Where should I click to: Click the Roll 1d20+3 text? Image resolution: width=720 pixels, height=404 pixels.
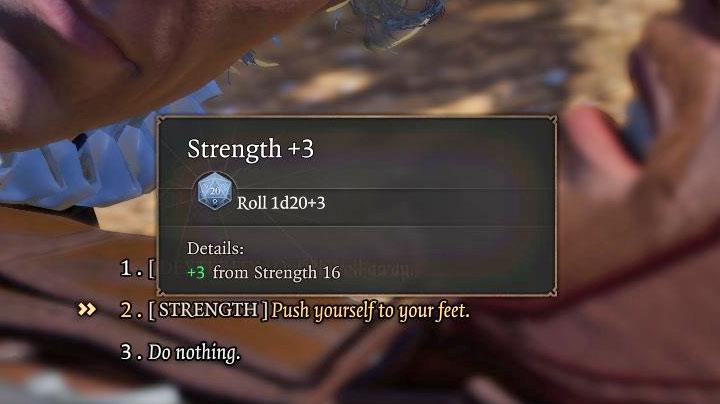[x=281, y=202]
